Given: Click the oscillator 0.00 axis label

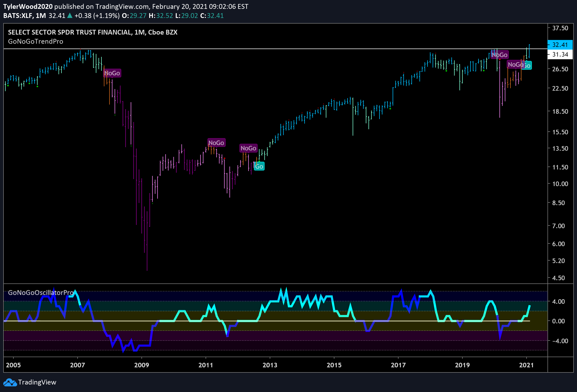Looking at the screenshot, I should click(558, 321).
